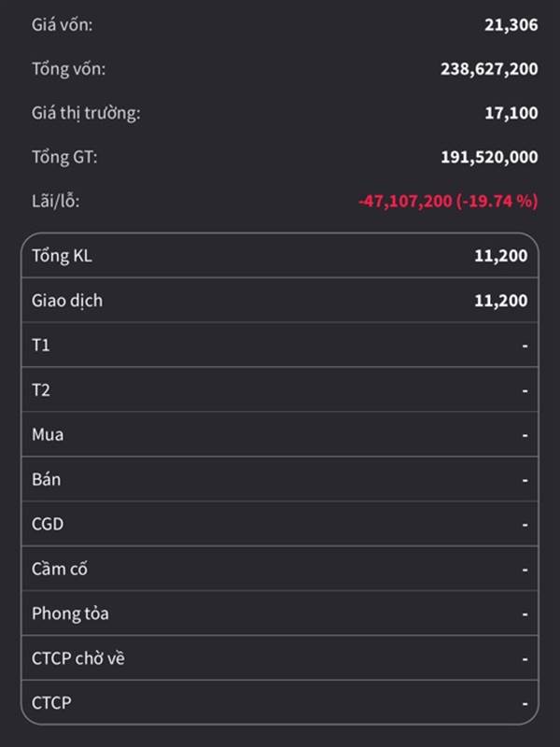Image resolution: width=560 pixels, height=747 pixels.
Task: Click the Giá vốn label
Action: 62,25
